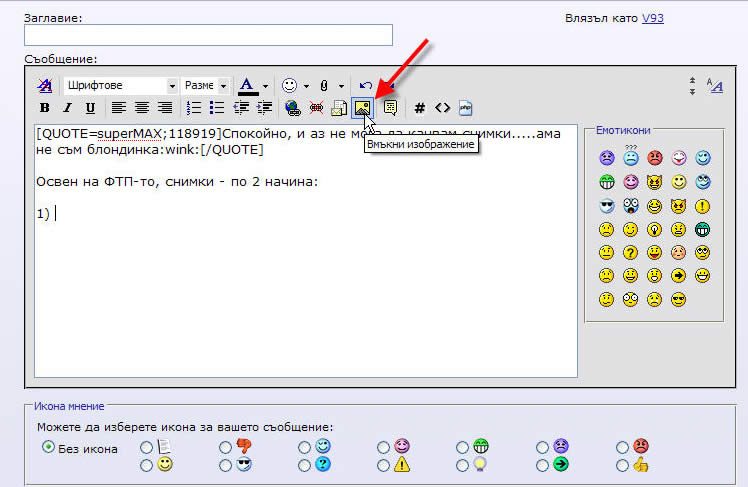The image size is (748, 487).
Task: Undo the last edit
Action: click(366, 85)
